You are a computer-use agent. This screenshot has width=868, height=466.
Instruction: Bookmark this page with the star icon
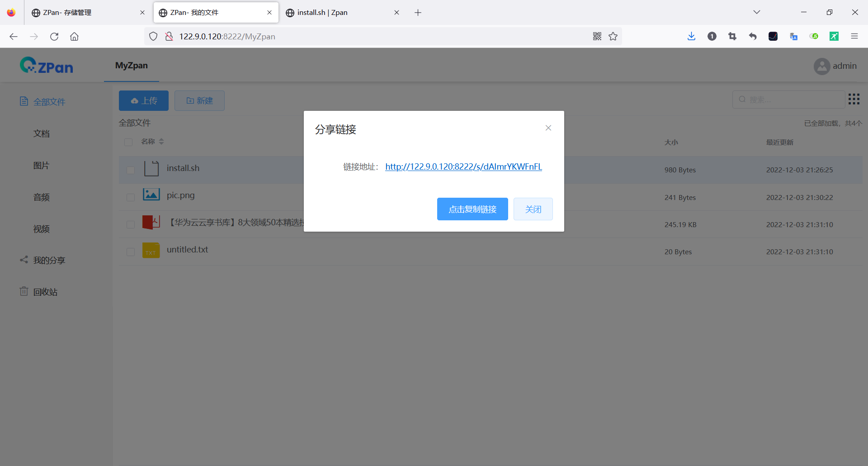pos(613,37)
